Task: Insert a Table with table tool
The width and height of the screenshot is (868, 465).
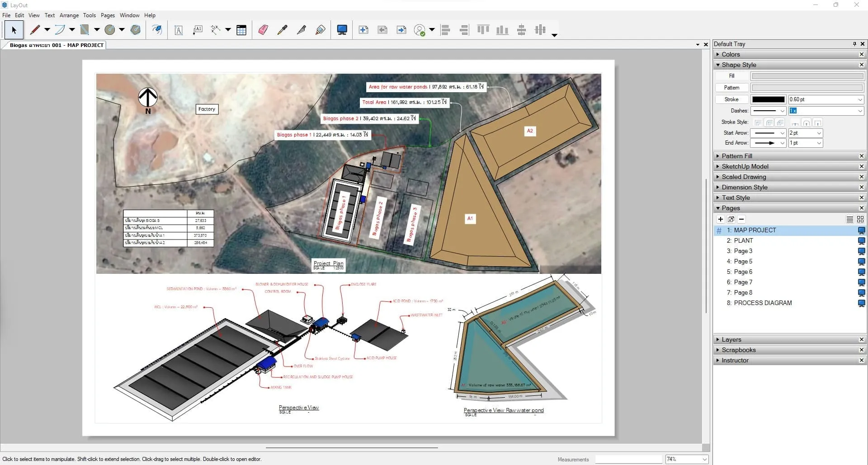Action: pos(241,30)
